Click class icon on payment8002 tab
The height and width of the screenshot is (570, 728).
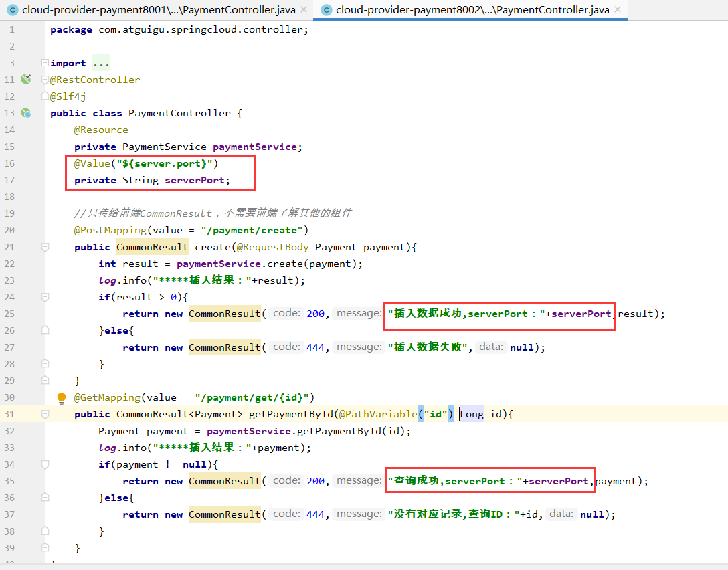(326, 10)
